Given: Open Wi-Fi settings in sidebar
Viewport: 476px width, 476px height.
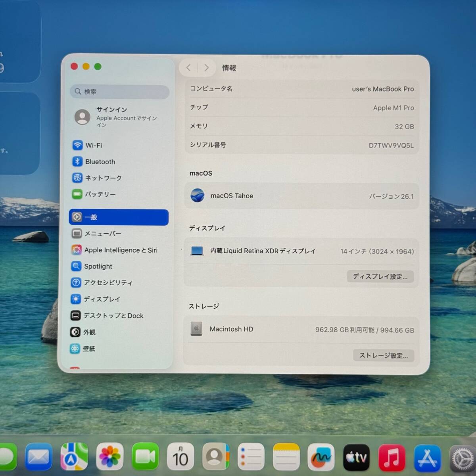Looking at the screenshot, I should pyautogui.click(x=94, y=145).
